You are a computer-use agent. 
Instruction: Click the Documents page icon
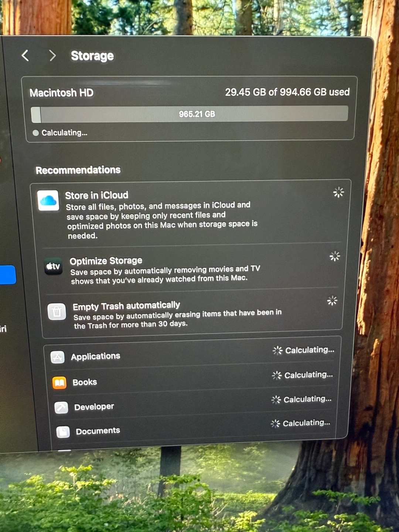click(63, 432)
